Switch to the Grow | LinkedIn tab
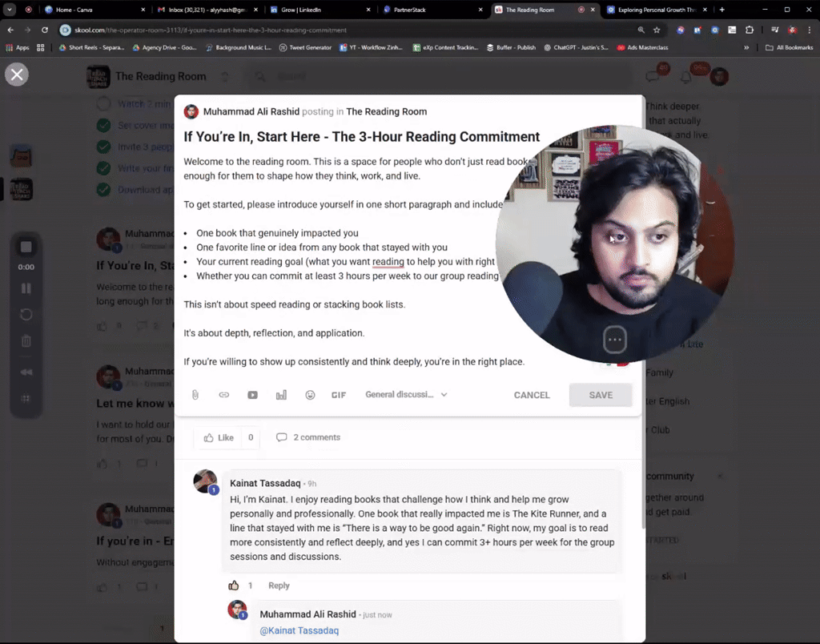The height and width of the screenshot is (644, 820). [321, 10]
